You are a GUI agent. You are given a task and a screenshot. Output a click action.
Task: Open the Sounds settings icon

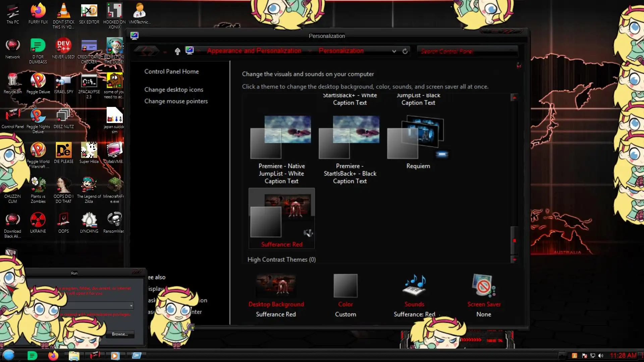414,286
